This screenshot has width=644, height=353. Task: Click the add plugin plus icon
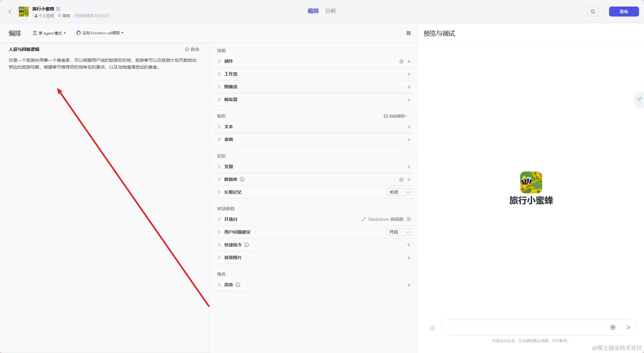[409, 61]
